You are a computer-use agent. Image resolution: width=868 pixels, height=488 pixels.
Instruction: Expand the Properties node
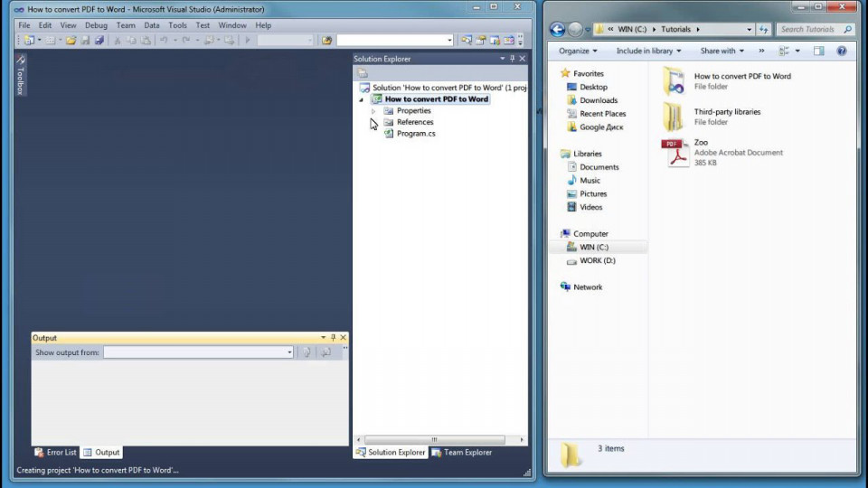tap(373, 110)
